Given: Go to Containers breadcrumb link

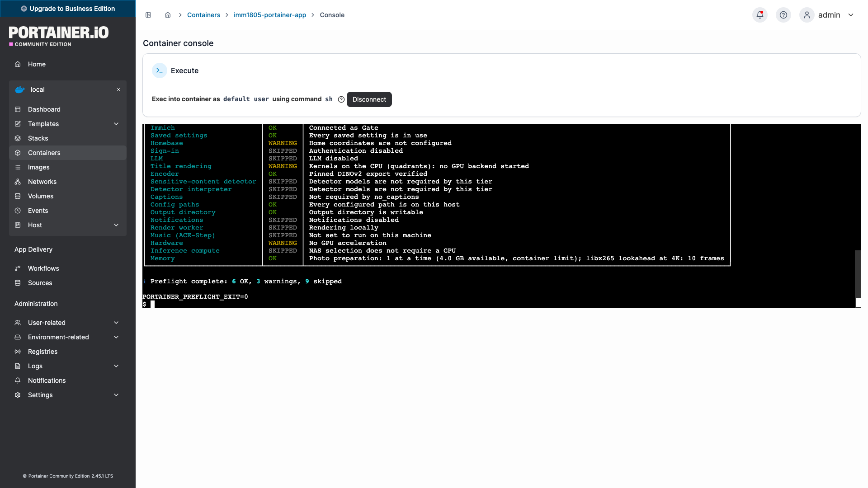Looking at the screenshot, I should coord(203,15).
